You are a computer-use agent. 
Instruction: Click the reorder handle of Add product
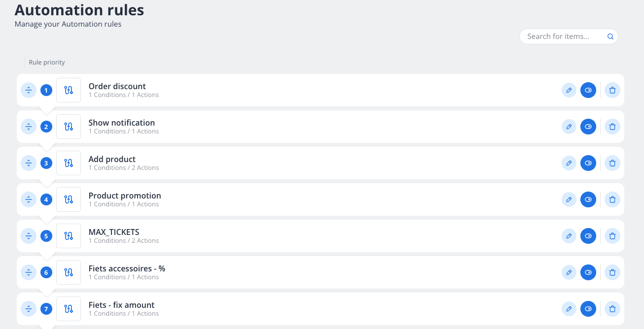[29, 163]
